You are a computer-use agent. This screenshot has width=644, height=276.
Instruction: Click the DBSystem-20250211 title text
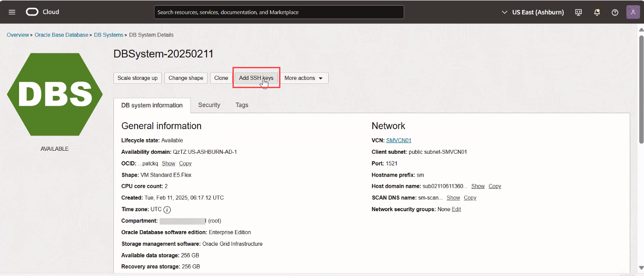pyautogui.click(x=163, y=54)
